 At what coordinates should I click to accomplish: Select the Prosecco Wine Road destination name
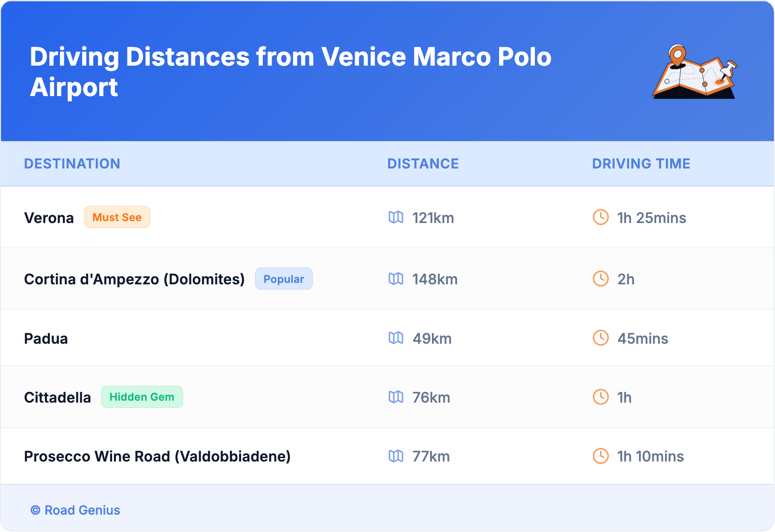[x=157, y=456]
